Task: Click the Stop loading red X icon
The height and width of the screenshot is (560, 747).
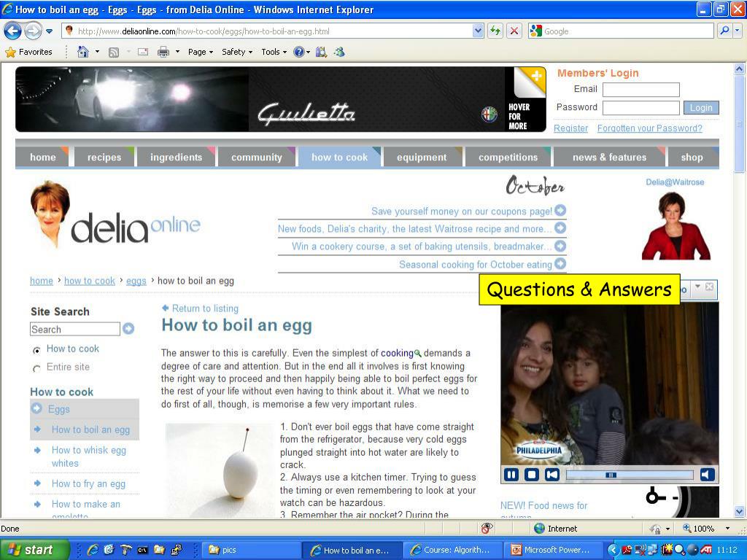Action: click(514, 31)
